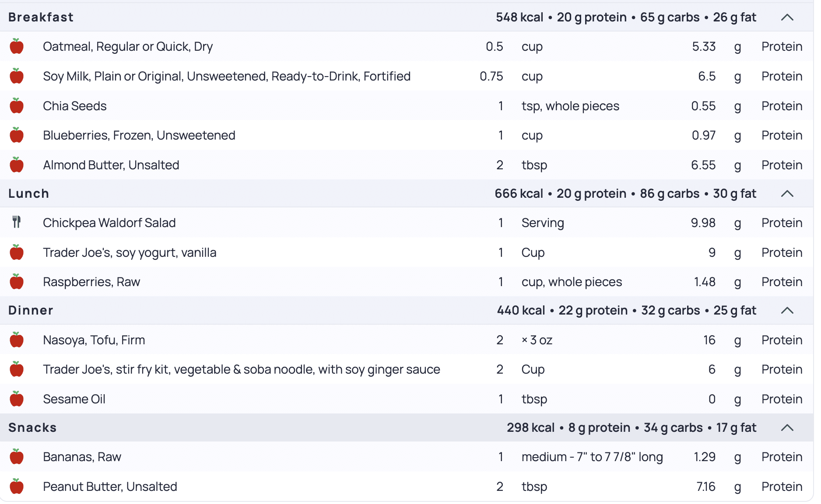Click the apple icon next to Nasoya Tofu
This screenshot has width=821, height=504.
coord(17,340)
